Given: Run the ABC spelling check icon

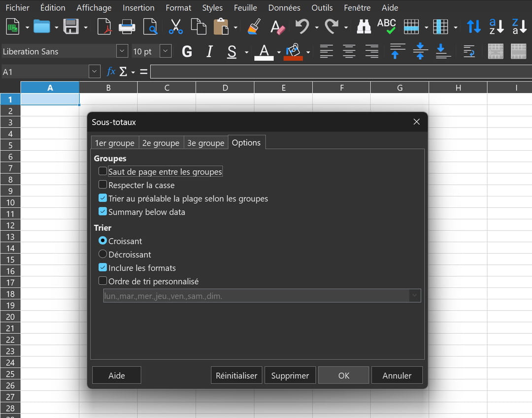Looking at the screenshot, I should pyautogui.click(x=386, y=27).
